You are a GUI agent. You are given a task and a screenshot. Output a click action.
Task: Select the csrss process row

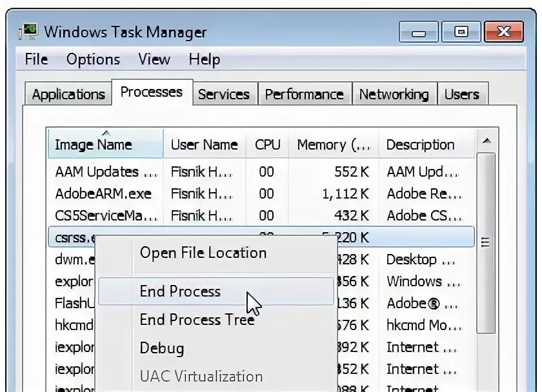[x=261, y=237]
